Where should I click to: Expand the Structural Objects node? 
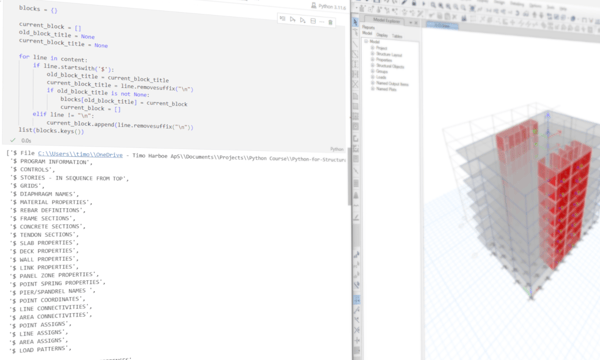(x=372, y=65)
